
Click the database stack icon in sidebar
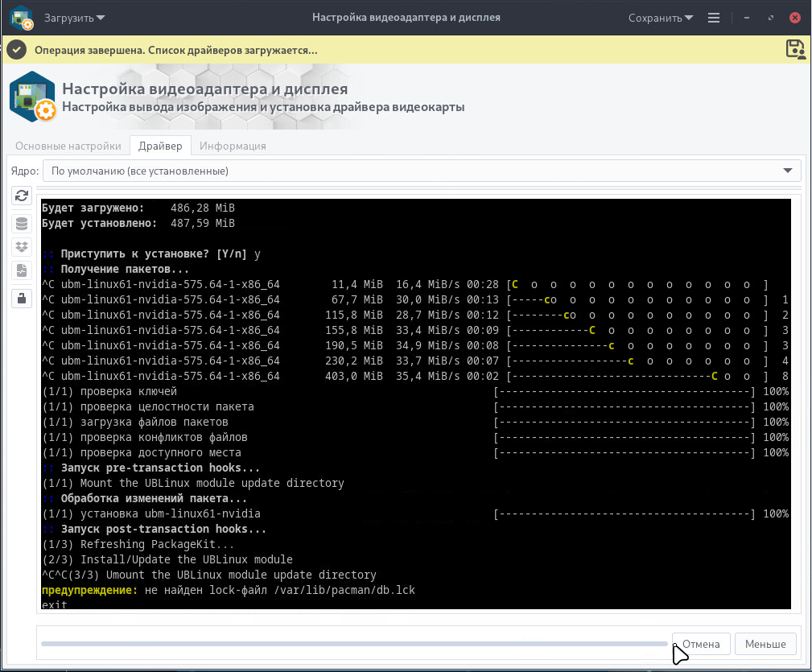click(21, 224)
